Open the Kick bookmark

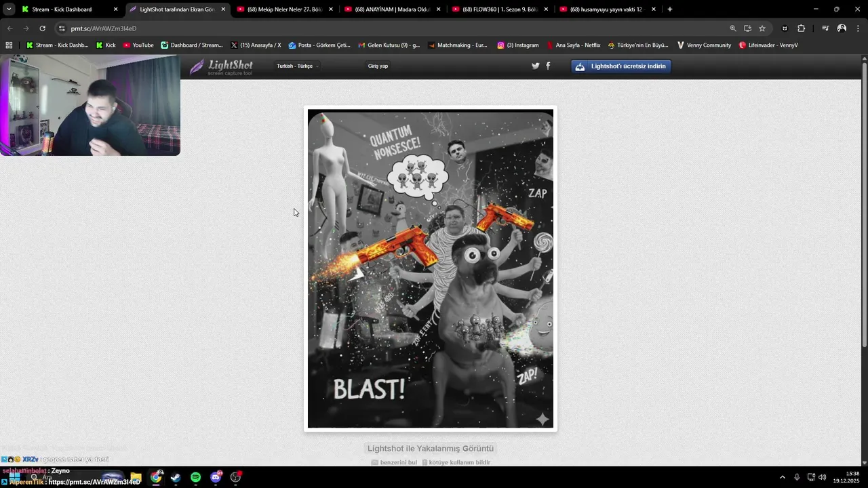tap(106, 45)
